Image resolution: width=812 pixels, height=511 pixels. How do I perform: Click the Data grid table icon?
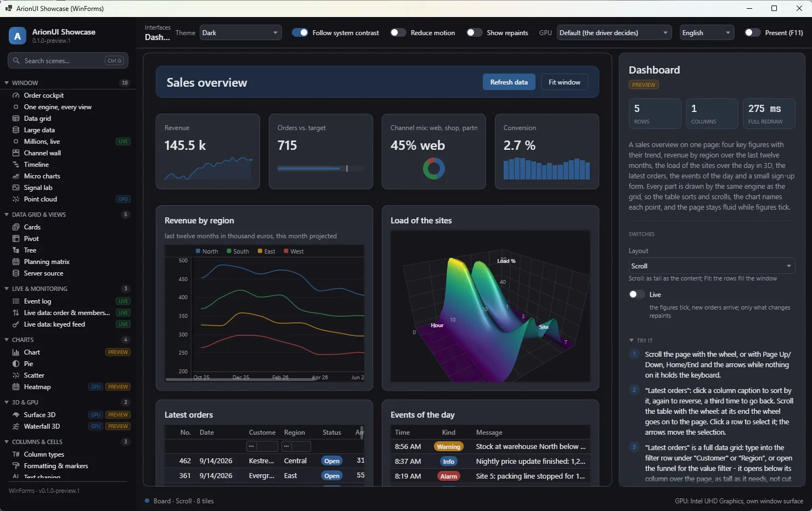point(16,119)
